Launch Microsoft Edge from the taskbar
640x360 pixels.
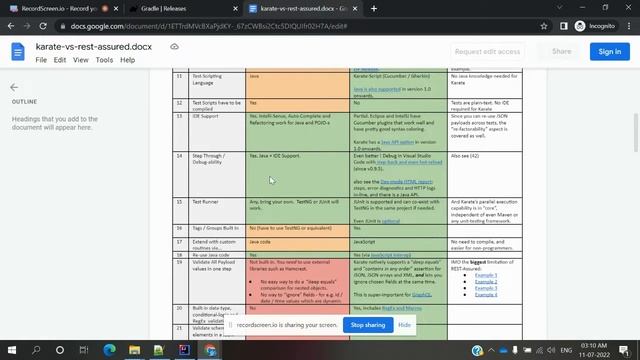pyautogui.click(x=109, y=350)
